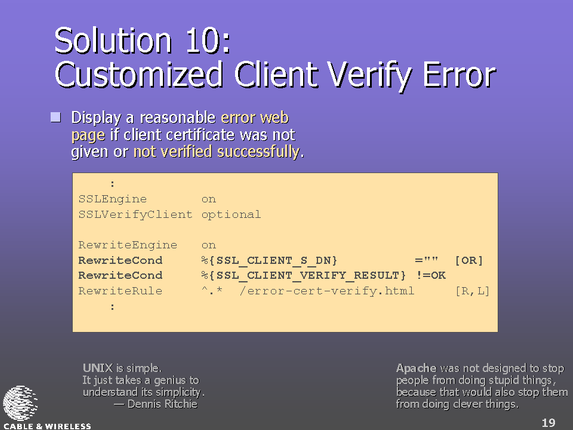Click the highlighted 'error web' text
Viewport: 573px width, 430px height.
(x=255, y=118)
